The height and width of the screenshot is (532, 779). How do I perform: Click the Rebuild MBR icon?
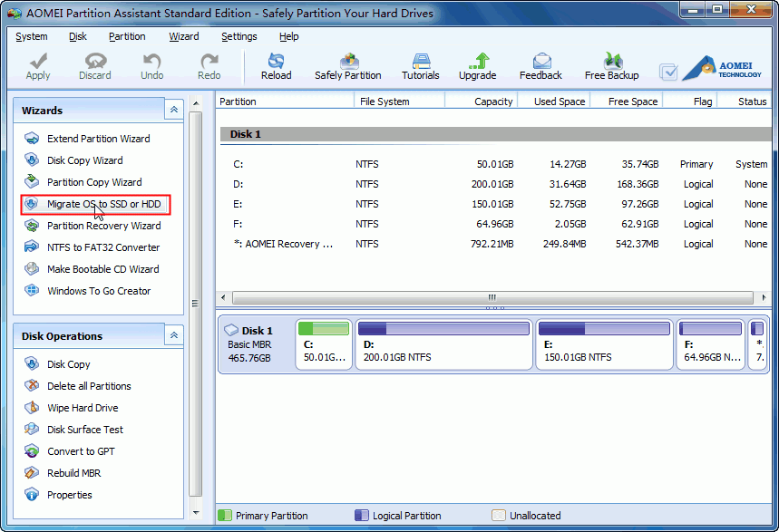pos(32,473)
